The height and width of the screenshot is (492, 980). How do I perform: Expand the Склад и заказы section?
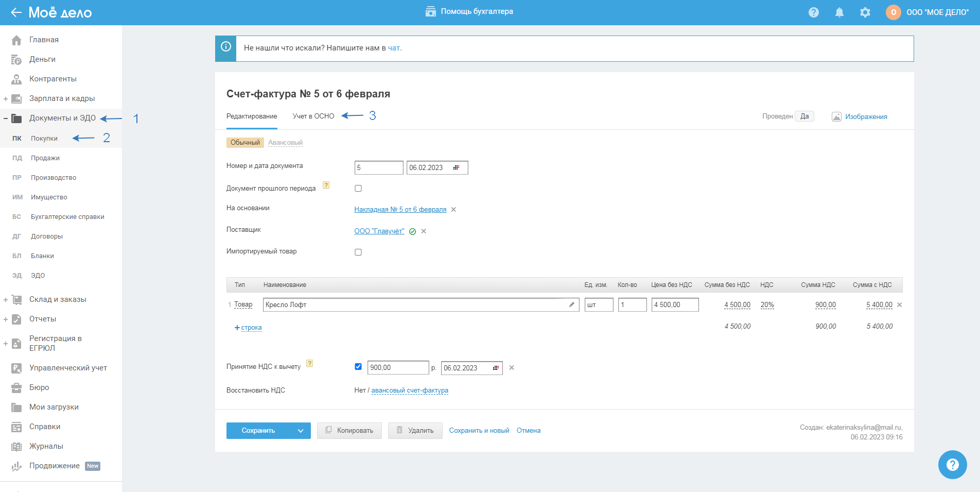pos(6,300)
